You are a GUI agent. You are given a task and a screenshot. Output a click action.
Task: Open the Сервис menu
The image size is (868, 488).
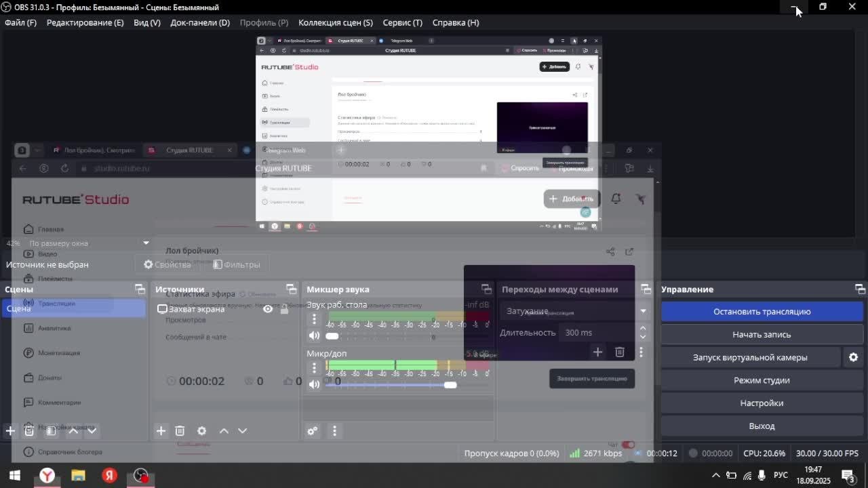402,22
